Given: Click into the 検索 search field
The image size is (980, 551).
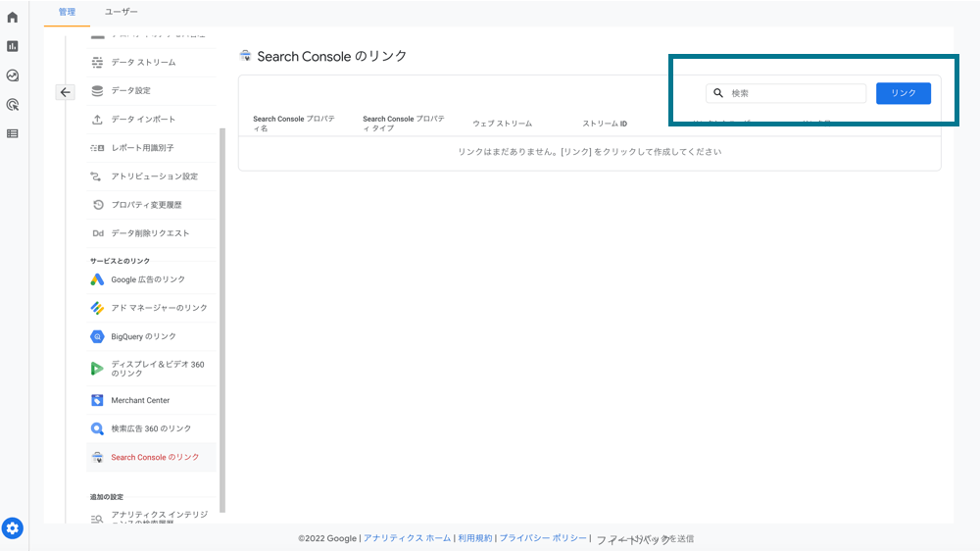Looking at the screenshot, I should [x=786, y=93].
